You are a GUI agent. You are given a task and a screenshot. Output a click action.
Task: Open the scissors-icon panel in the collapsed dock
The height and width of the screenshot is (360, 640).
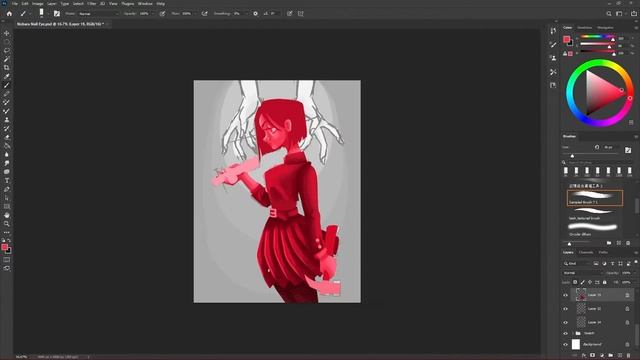tap(553, 72)
